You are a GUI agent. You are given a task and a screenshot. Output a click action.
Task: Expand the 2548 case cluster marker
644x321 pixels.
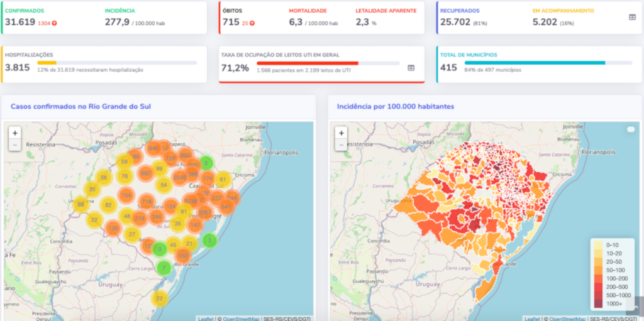click(x=180, y=177)
